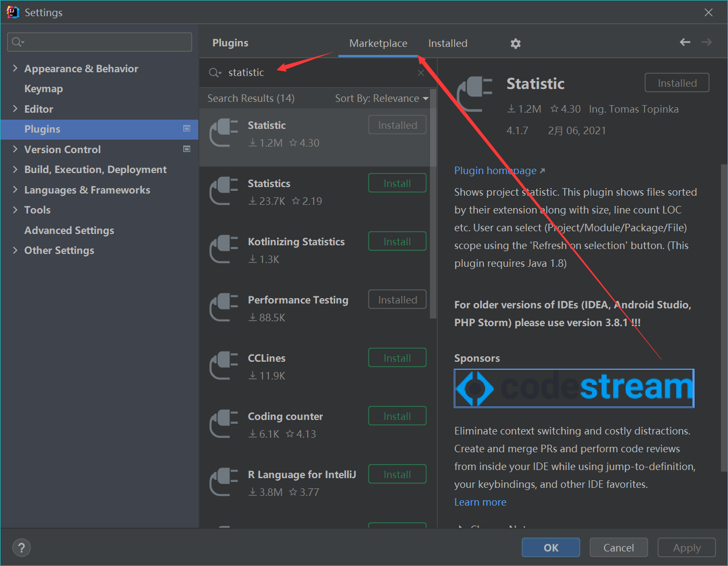Image resolution: width=728 pixels, height=566 pixels.
Task: Click the Coding counter plugin icon
Action: click(224, 425)
